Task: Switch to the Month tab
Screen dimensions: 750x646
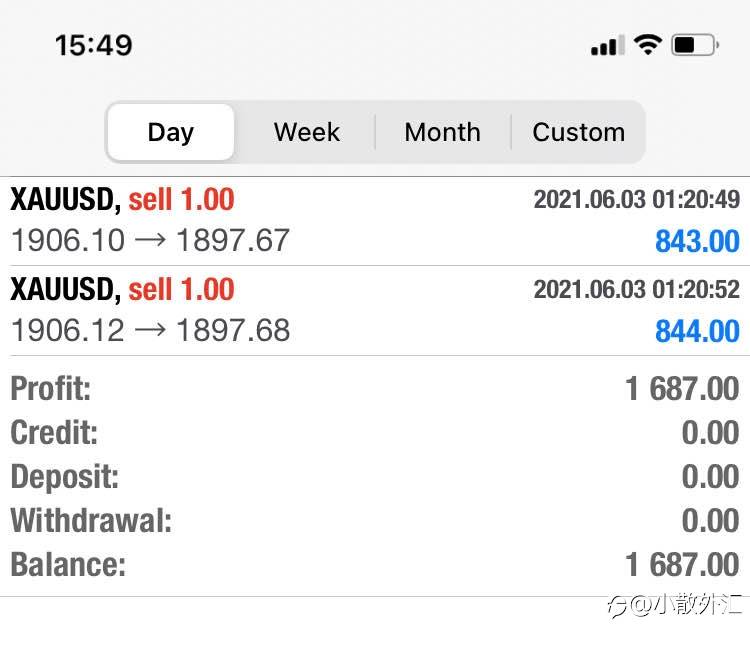Action: tap(442, 132)
